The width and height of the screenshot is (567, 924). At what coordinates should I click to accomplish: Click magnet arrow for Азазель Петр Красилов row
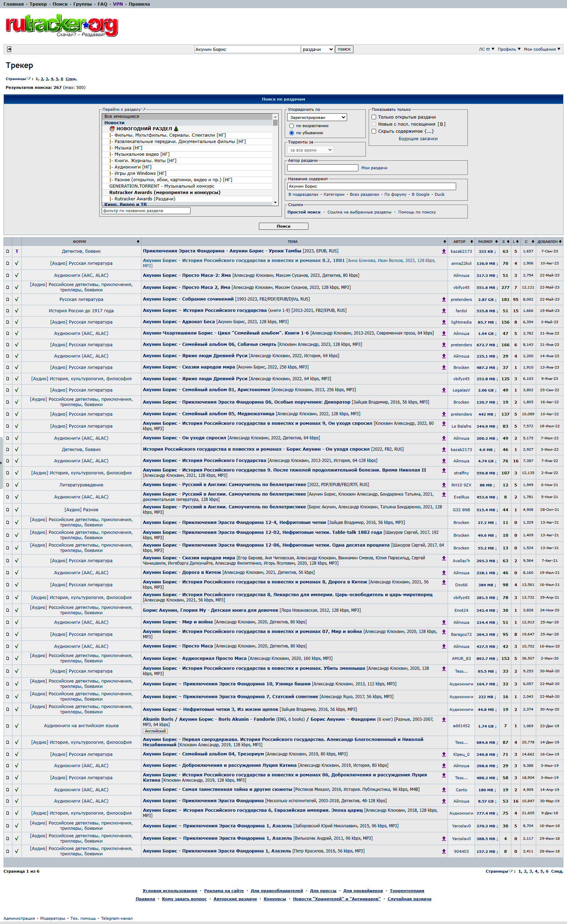(443, 851)
